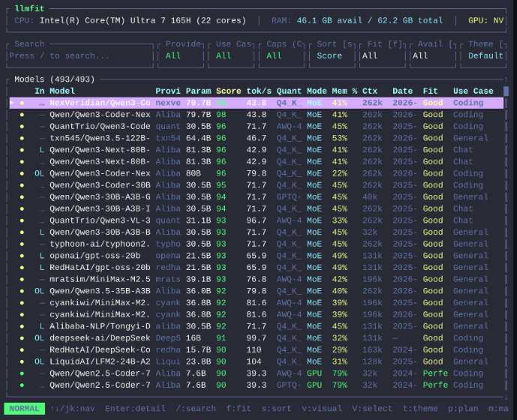This screenshot has height=420, width=517.
Task: Select the mratsim/MiniMax-M2.5 model row
Action: [x=257, y=279]
